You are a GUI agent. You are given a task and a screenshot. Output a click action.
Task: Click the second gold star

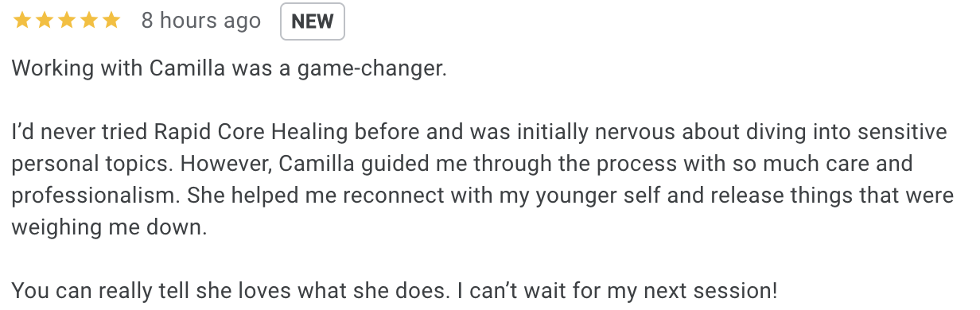click(x=45, y=21)
